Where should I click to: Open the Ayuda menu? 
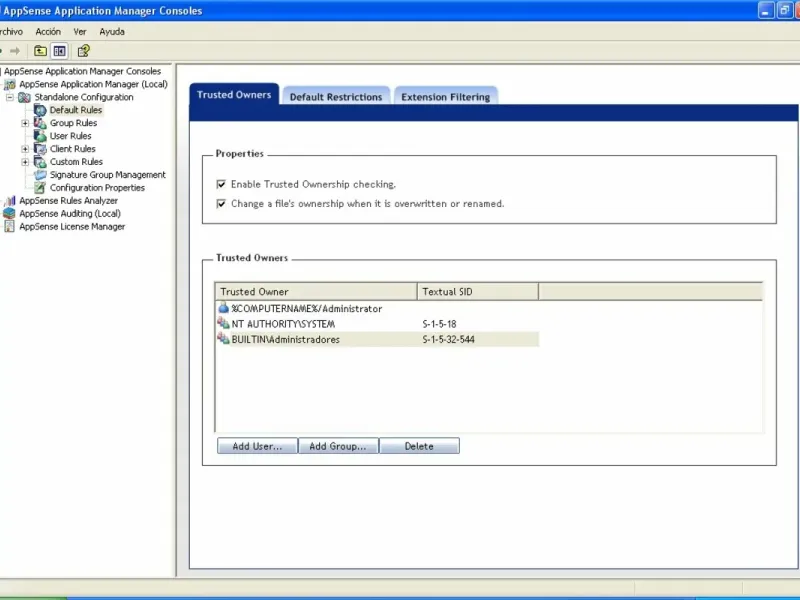coord(112,32)
